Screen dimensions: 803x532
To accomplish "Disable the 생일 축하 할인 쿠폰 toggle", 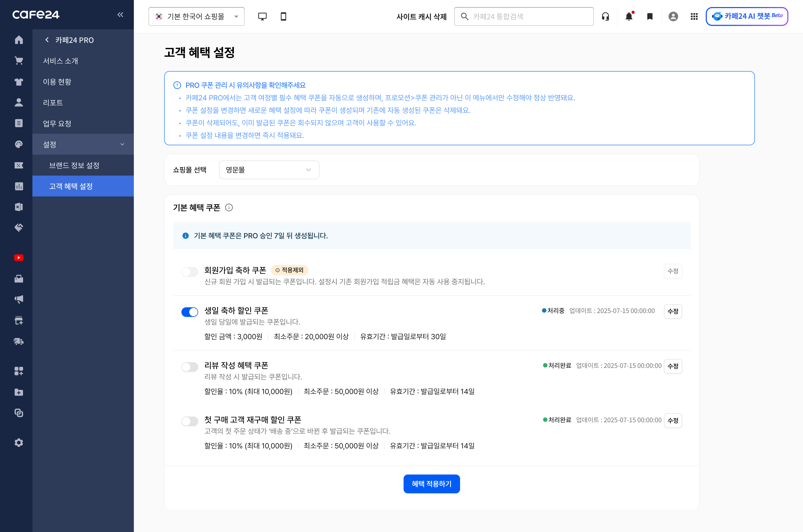I will coord(190,312).
